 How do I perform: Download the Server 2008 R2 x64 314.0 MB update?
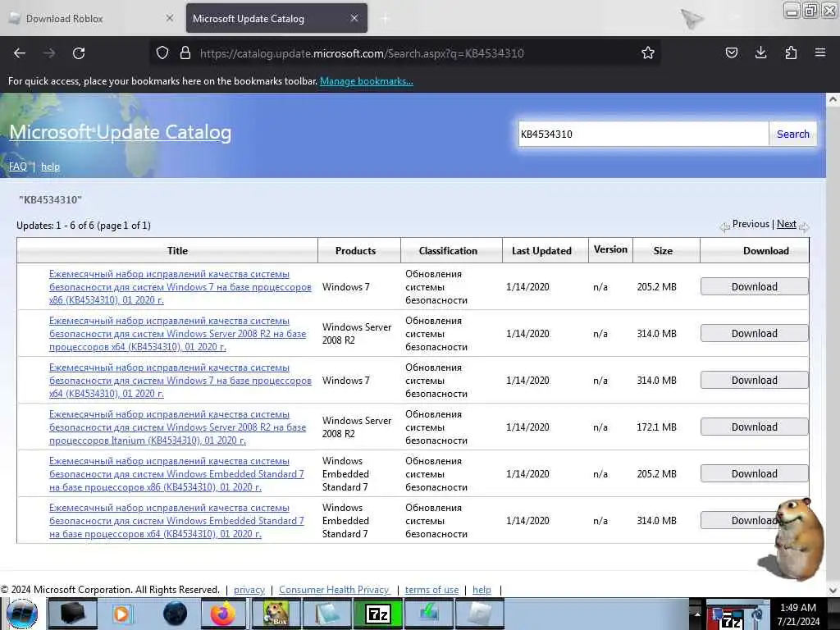coord(755,333)
